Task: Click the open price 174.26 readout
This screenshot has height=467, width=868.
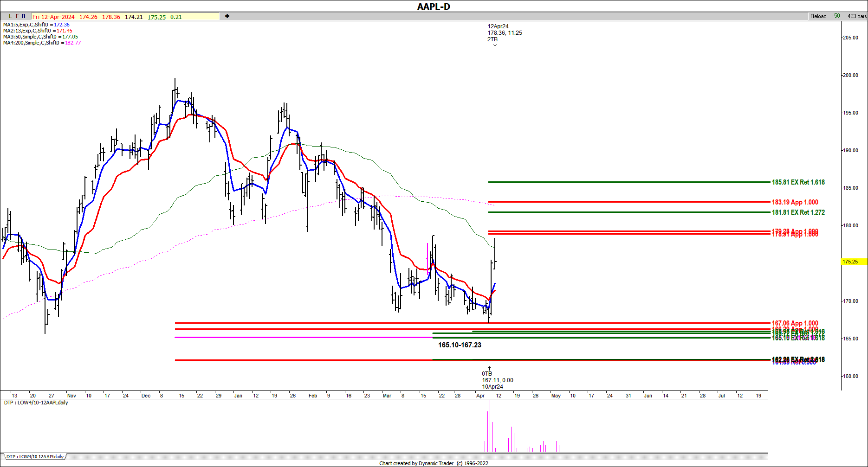Action: point(88,17)
